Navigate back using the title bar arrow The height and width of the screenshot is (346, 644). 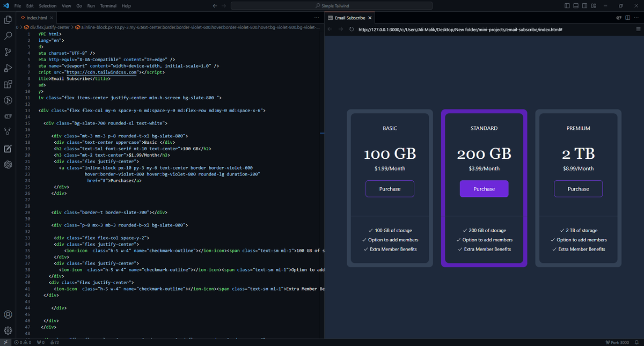pos(215,6)
